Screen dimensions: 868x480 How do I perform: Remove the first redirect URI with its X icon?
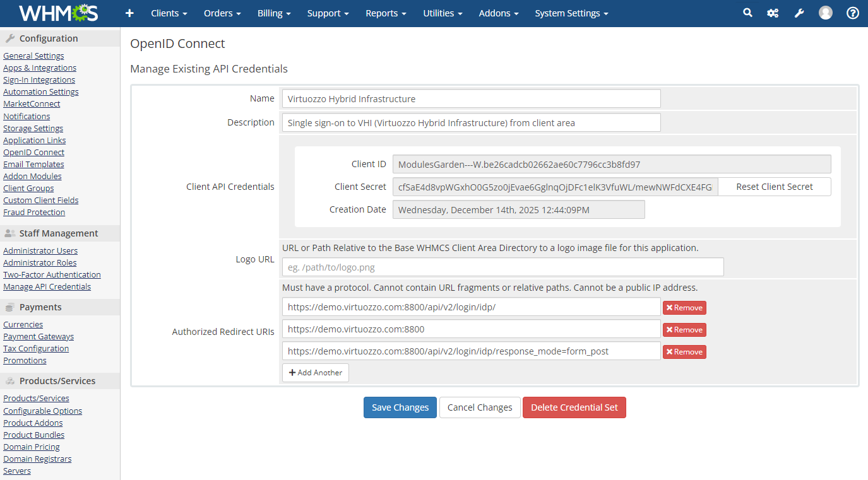click(x=684, y=307)
